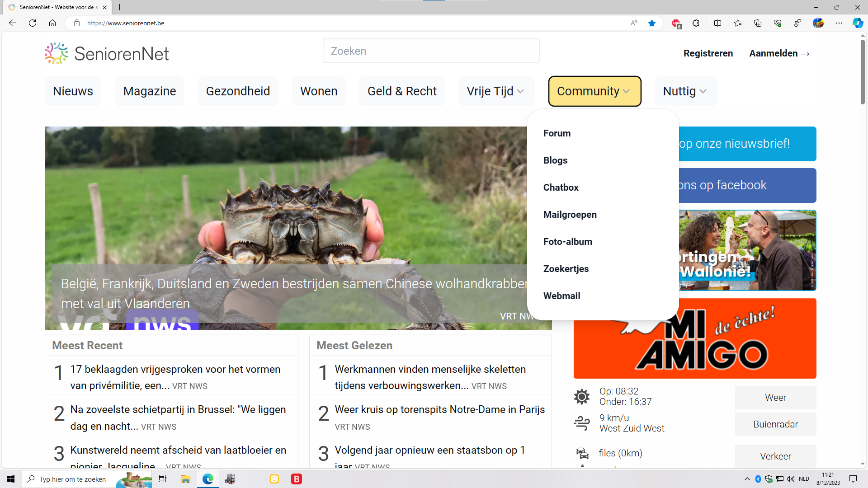The image size is (868, 488).
Task: Open the Collections icon
Action: click(758, 23)
